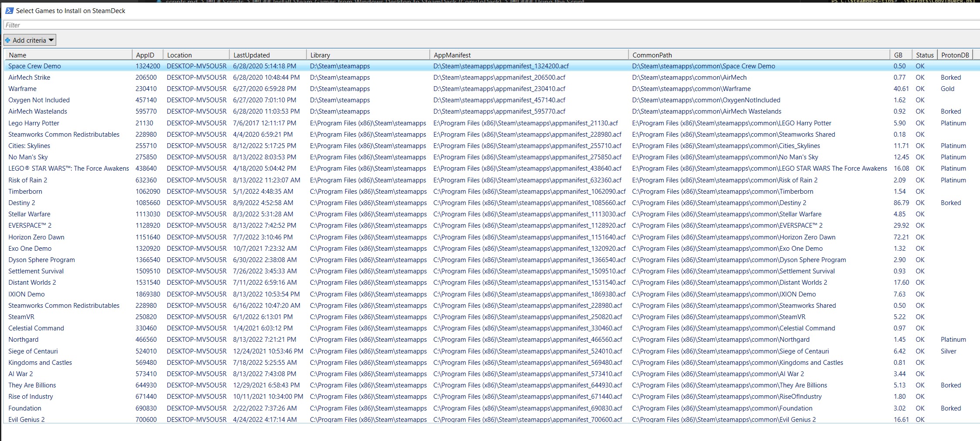Sort by the ProtonDB column header
The image size is (980, 441).
tap(955, 55)
